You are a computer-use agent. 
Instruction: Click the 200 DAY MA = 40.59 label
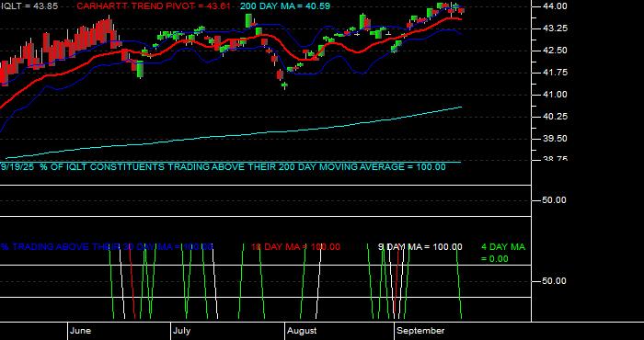click(x=285, y=6)
